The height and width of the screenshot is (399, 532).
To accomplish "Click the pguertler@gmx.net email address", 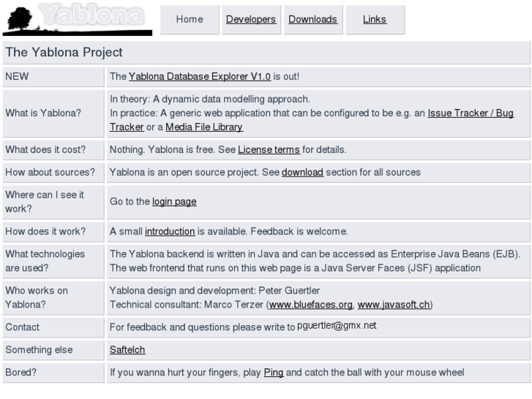I will [337, 326].
